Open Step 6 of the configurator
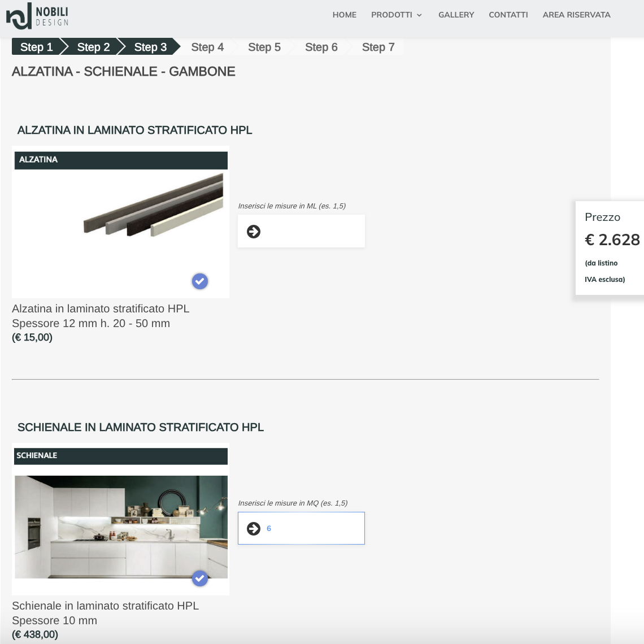The height and width of the screenshot is (644, 644). tap(321, 47)
